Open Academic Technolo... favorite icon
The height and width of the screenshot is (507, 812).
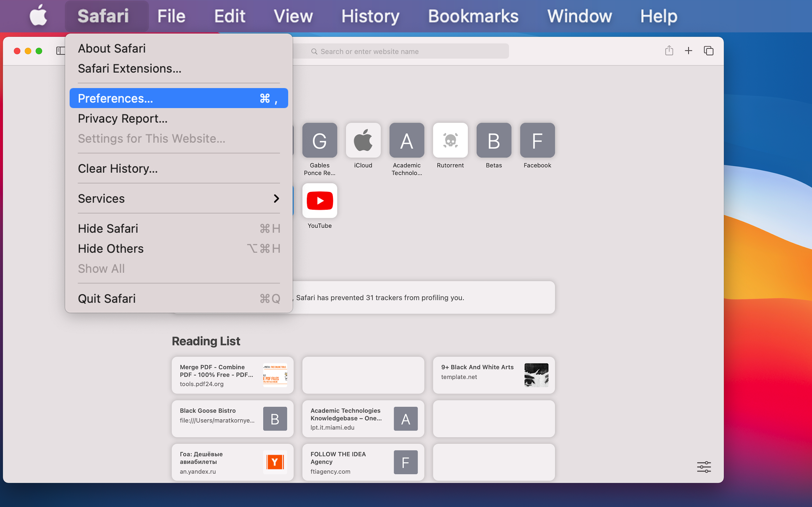tap(407, 140)
